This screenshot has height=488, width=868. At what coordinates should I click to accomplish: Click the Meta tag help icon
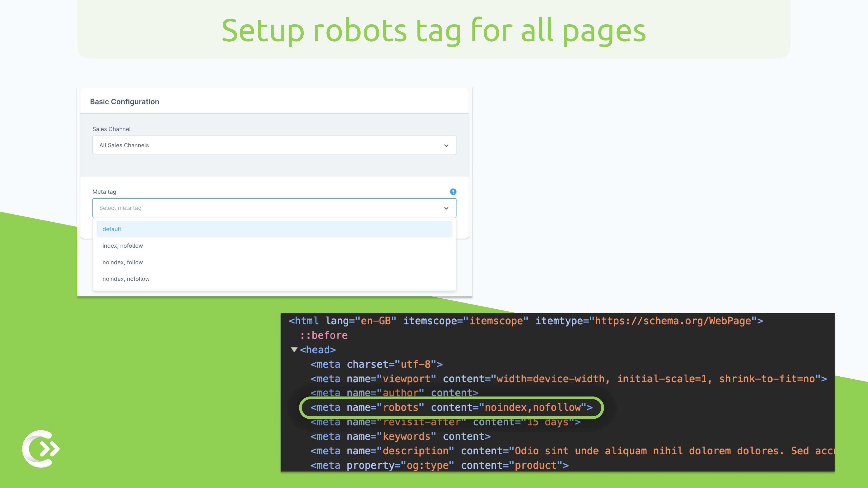coord(453,192)
